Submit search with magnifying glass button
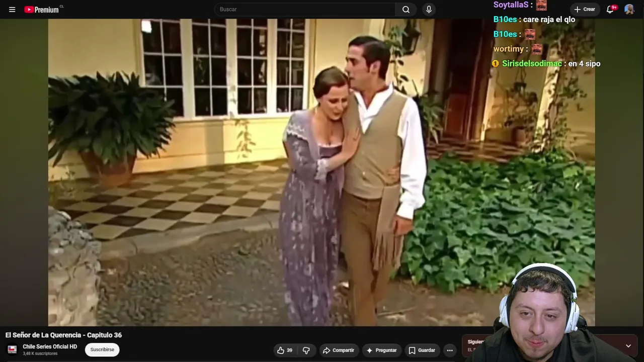This screenshot has width=644, height=362. pyautogui.click(x=406, y=10)
